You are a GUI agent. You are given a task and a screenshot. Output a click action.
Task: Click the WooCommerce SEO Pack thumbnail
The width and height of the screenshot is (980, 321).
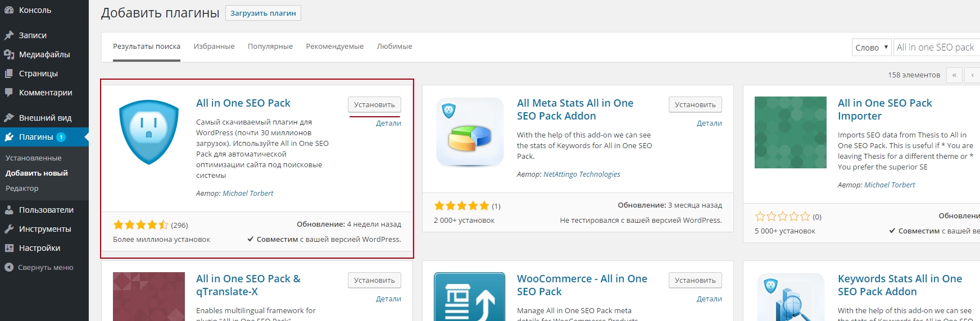(470, 296)
